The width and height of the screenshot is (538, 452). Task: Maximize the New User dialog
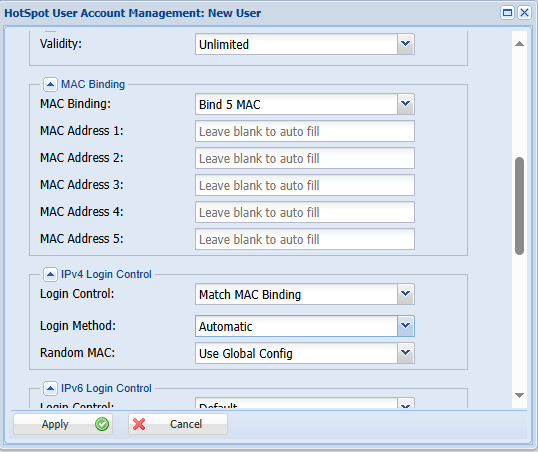tap(507, 13)
